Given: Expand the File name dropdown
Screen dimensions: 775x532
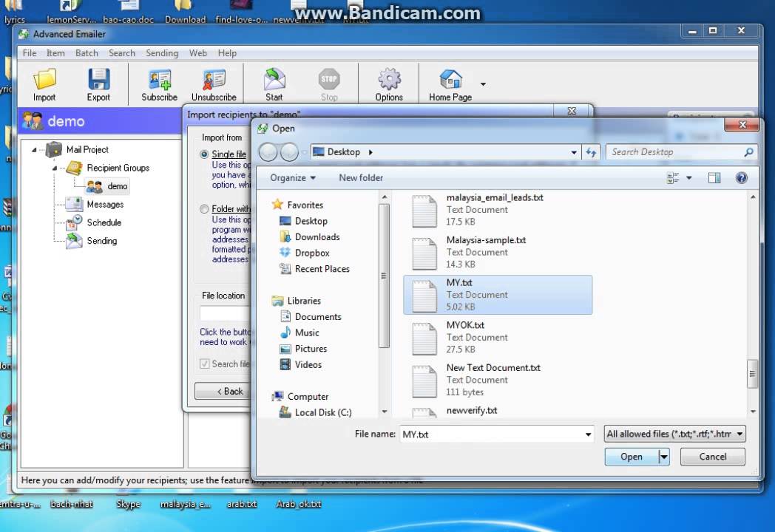Looking at the screenshot, I should click(588, 434).
